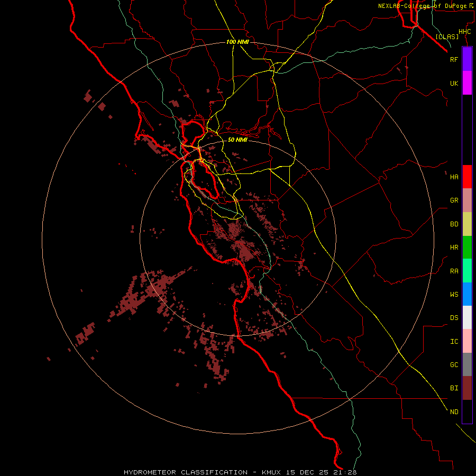The image size is (476, 476).
Task: Click the HR legend label
Action: point(454,248)
